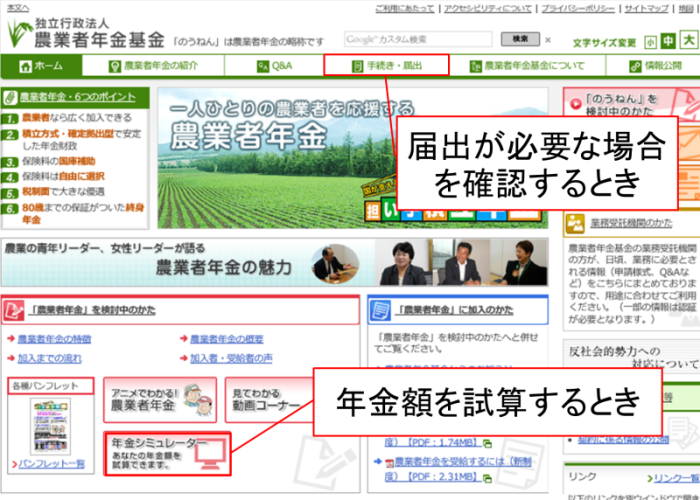This screenshot has height=500, width=700.
Task: Open 手続き・届出 navigation tab
Action: coord(386,66)
